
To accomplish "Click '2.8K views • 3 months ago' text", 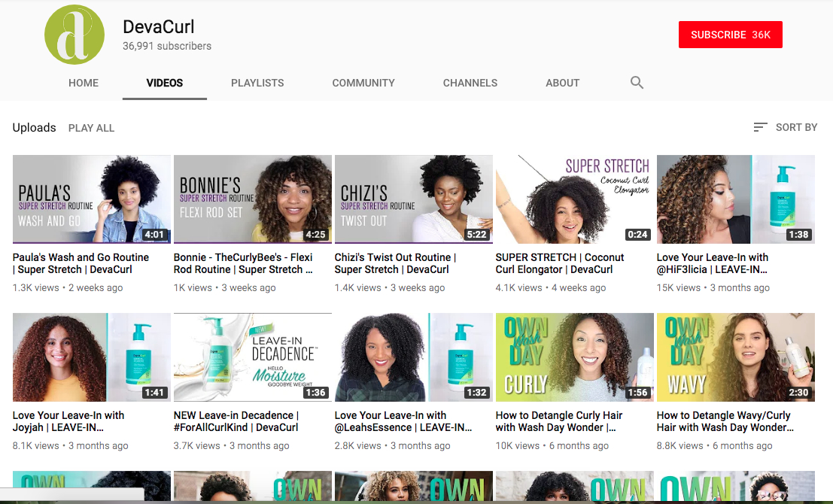I will 393,445.
